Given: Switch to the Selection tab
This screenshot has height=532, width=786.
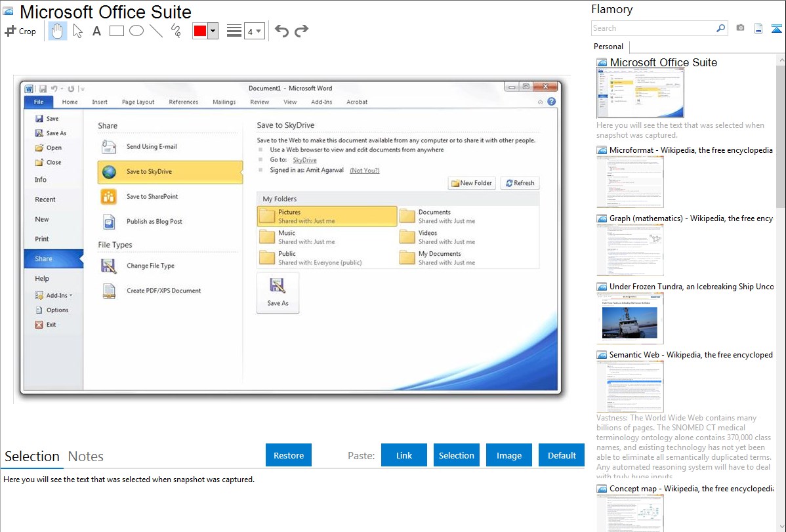Looking at the screenshot, I should coord(32,457).
